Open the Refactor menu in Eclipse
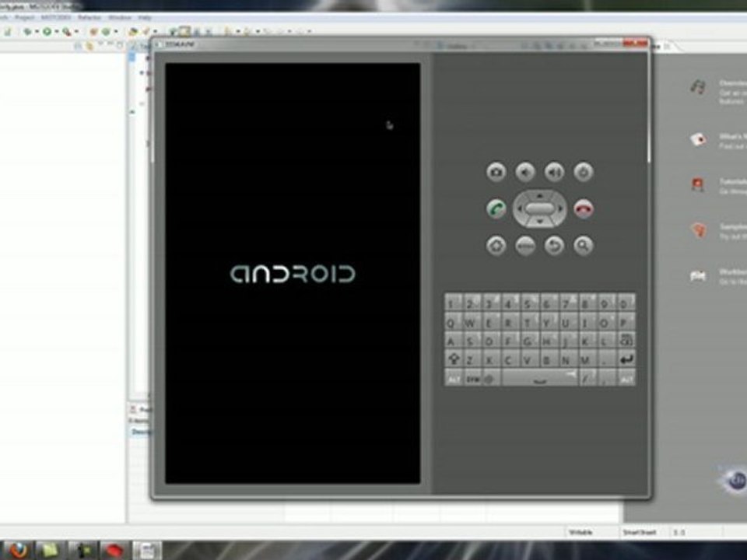This screenshot has height=560, width=747. point(89,17)
